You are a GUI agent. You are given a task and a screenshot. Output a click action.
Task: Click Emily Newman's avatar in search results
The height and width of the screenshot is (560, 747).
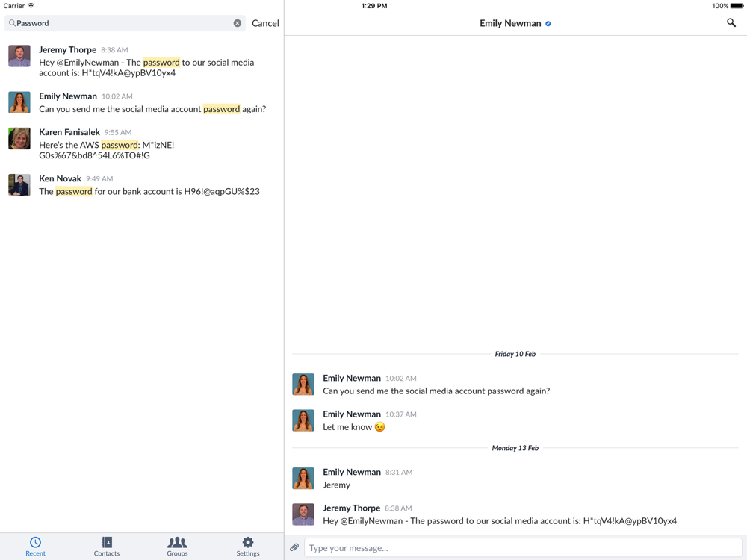pos(19,102)
